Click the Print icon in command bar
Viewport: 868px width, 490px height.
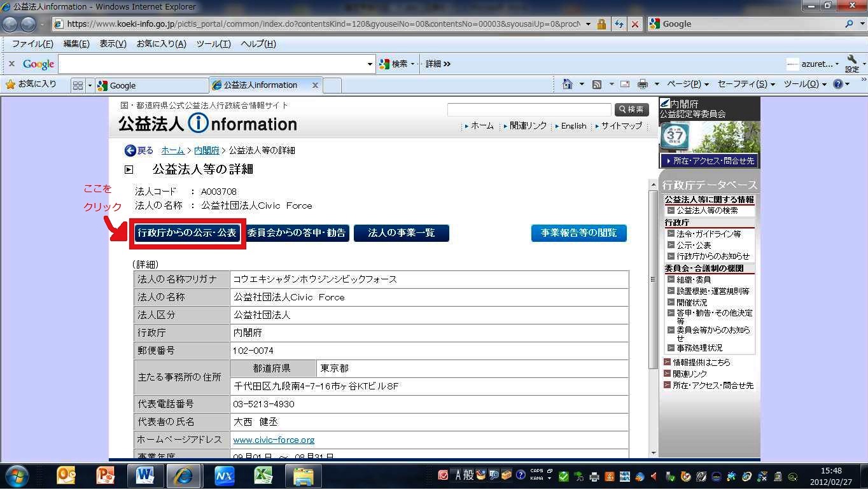click(x=643, y=84)
